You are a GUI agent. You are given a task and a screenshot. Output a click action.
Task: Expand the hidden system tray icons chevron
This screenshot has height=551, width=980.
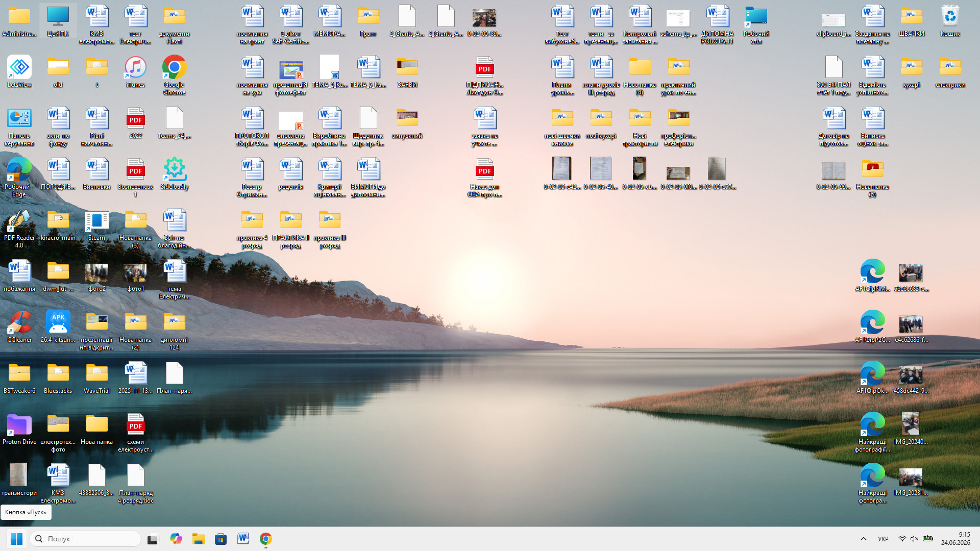point(864,539)
